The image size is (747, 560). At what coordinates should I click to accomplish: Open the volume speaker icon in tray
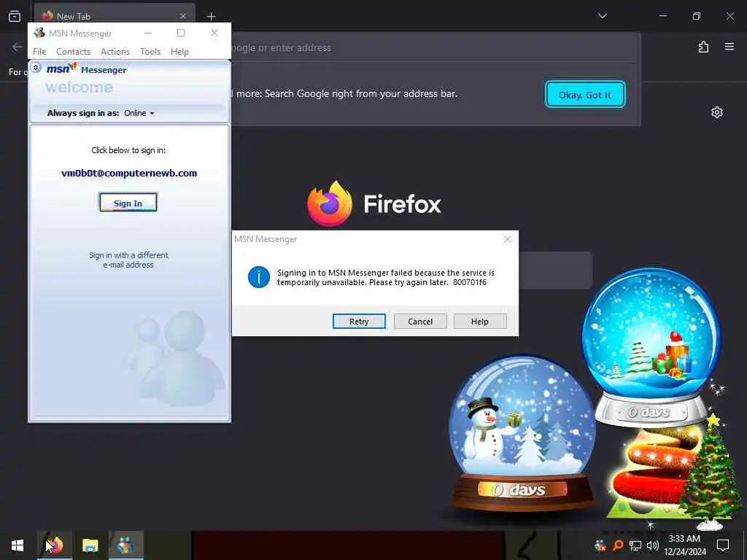pyautogui.click(x=653, y=545)
